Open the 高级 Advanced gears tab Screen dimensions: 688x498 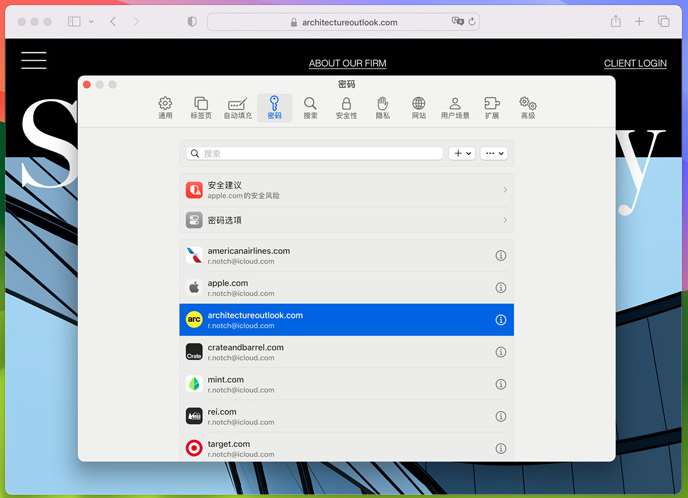point(528,108)
